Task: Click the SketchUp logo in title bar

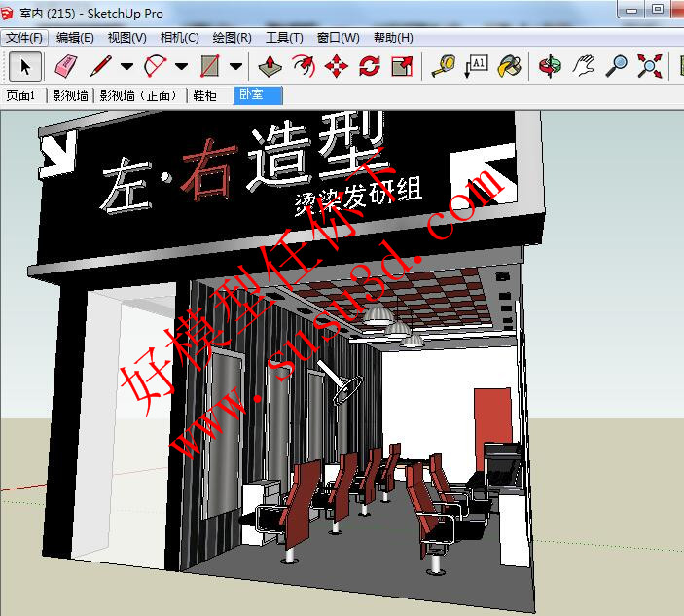Action: (x=7, y=14)
